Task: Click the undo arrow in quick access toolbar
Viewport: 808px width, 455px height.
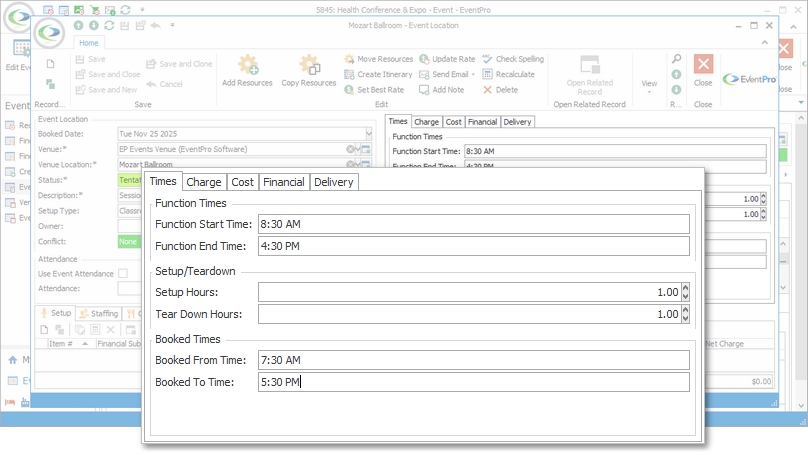Action: click(x=156, y=25)
